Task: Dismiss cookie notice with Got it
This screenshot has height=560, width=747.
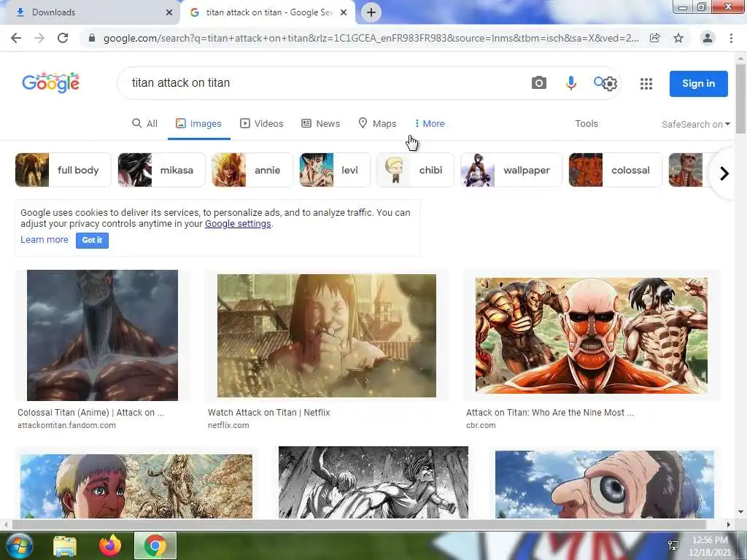Action: 92,241
